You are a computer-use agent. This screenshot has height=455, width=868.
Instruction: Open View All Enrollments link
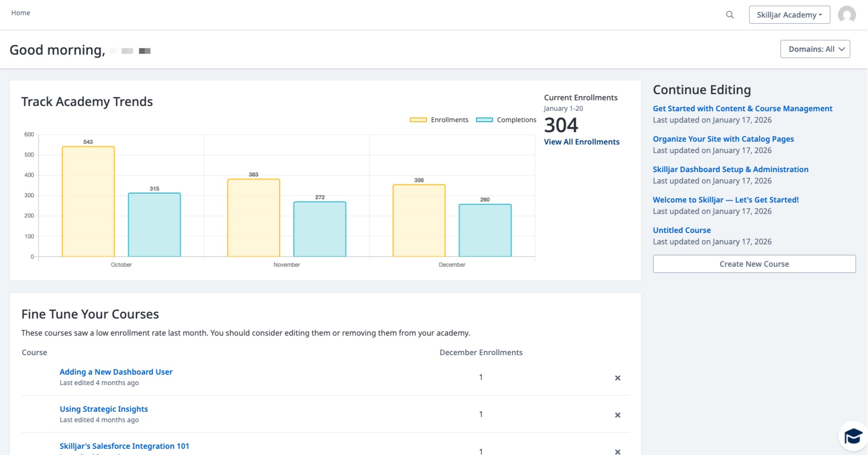click(x=582, y=142)
